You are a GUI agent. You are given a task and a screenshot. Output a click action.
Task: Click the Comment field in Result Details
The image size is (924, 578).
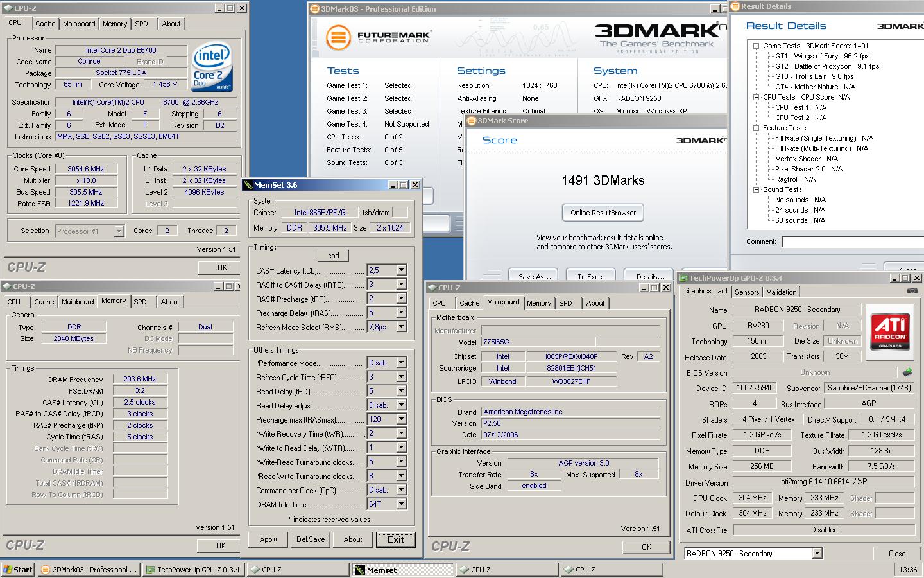pos(852,242)
